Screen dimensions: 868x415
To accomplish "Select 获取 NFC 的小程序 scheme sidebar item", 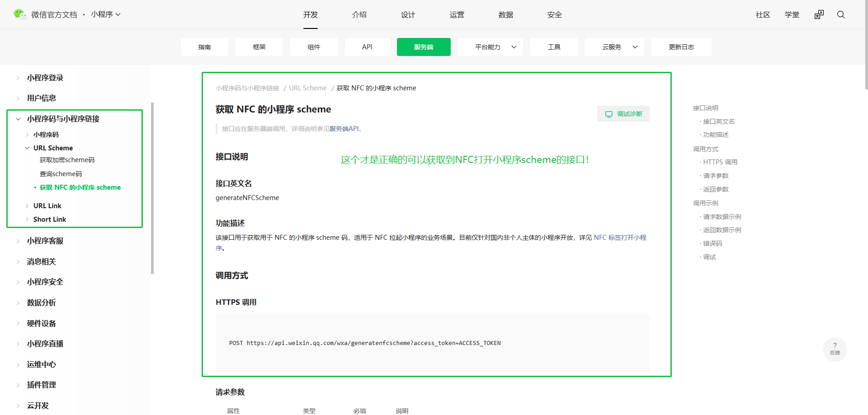I will point(80,187).
